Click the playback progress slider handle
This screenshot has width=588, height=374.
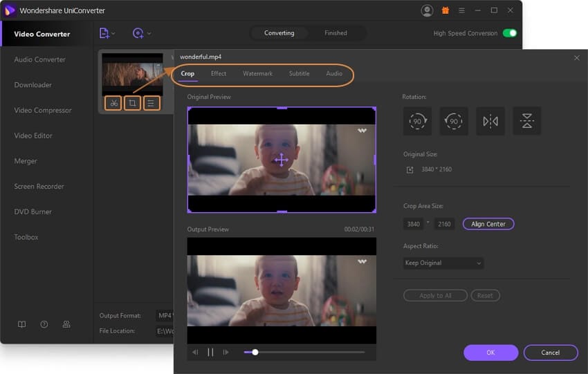(255, 353)
